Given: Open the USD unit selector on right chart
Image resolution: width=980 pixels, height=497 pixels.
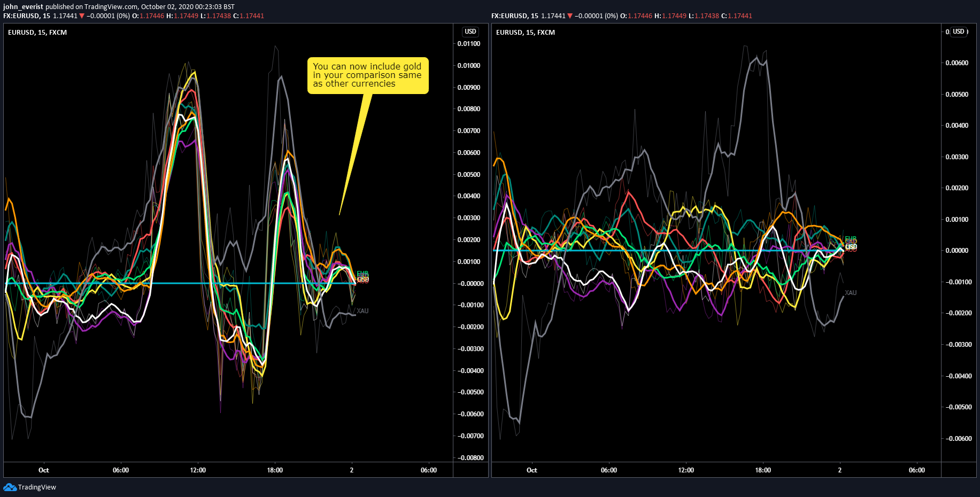Looking at the screenshot, I should (x=959, y=32).
